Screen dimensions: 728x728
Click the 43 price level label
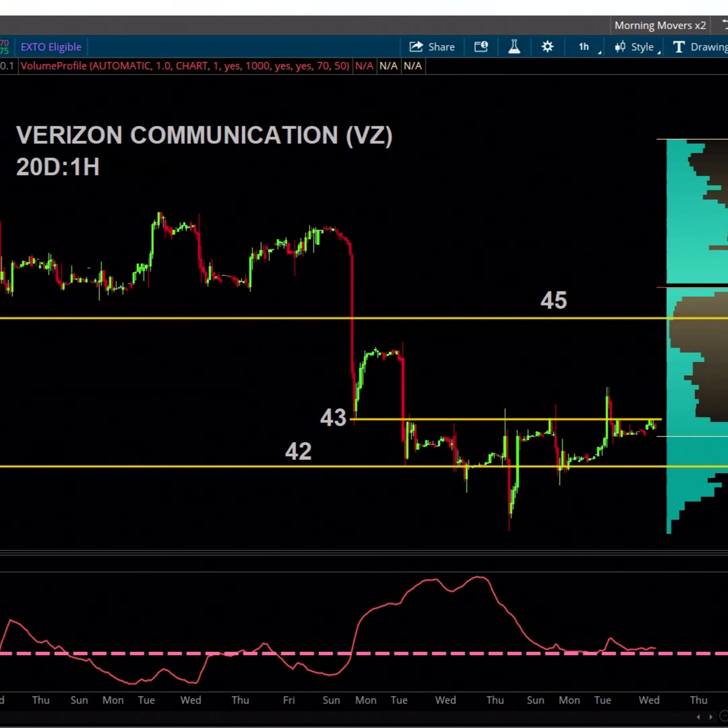[333, 417]
